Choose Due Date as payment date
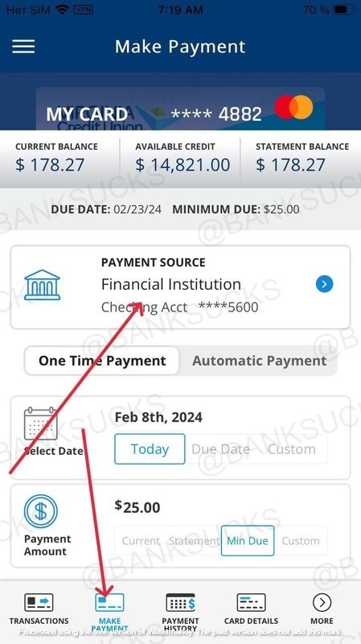Screen dimensions: 361x644 pos(221,449)
